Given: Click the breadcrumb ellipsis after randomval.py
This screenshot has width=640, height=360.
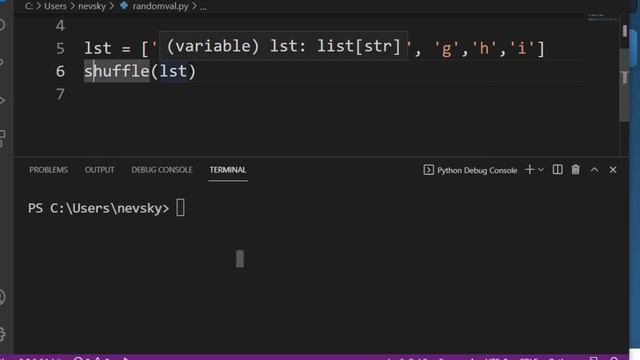Looking at the screenshot, I should coord(203,7).
